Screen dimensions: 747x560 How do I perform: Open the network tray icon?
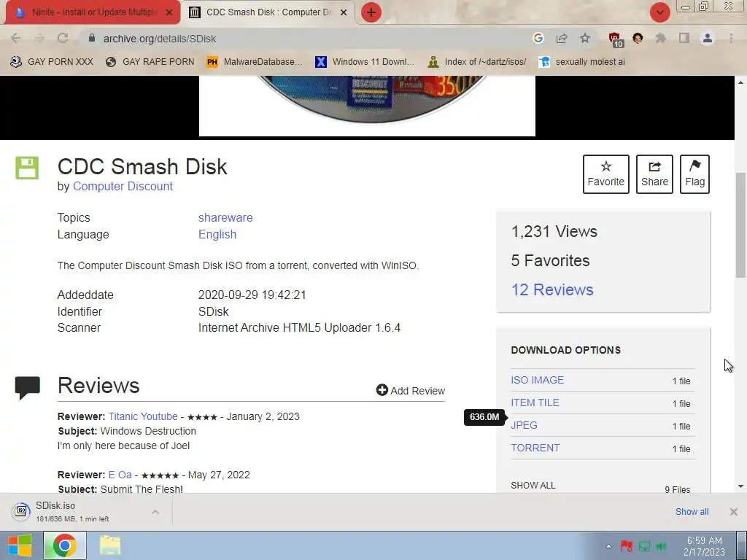click(644, 546)
